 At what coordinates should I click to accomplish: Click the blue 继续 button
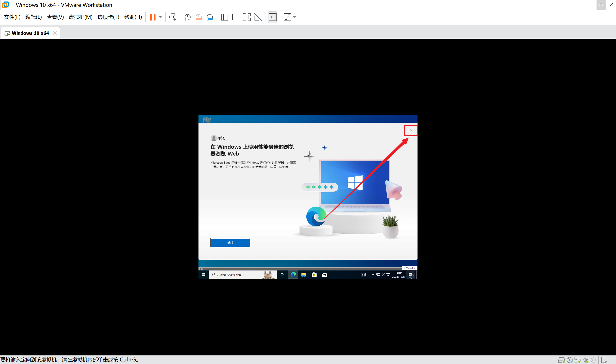(230, 243)
